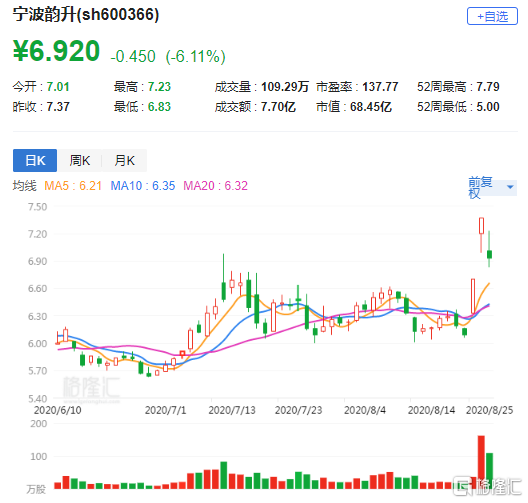Click the 5.40 price axis label
Screen dimensions: 528x503
(37, 399)
